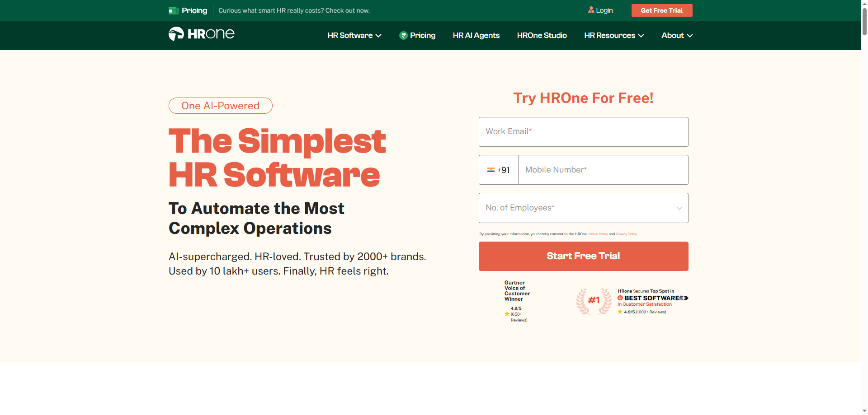The image size is (868, 415).
Task: Click the Get Free Trial button
Action: [x=661, y=10]
